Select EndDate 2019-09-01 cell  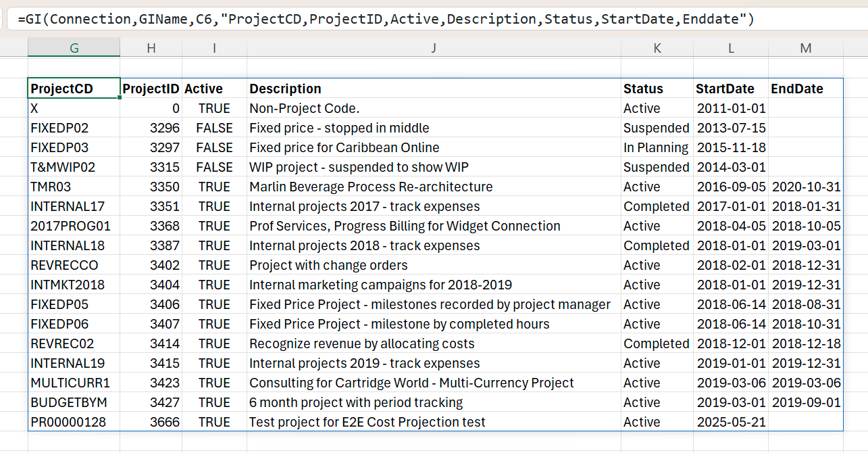click(x=806, y=402)
